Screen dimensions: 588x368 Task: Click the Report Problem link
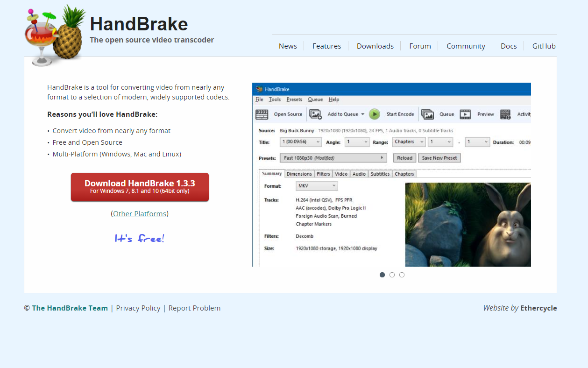coord(194,308)
